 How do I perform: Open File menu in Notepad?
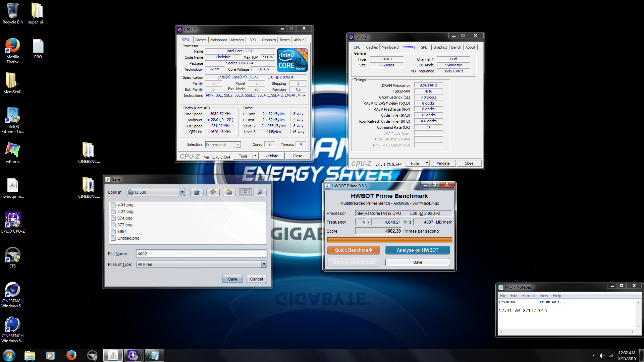tap(503, 296)
